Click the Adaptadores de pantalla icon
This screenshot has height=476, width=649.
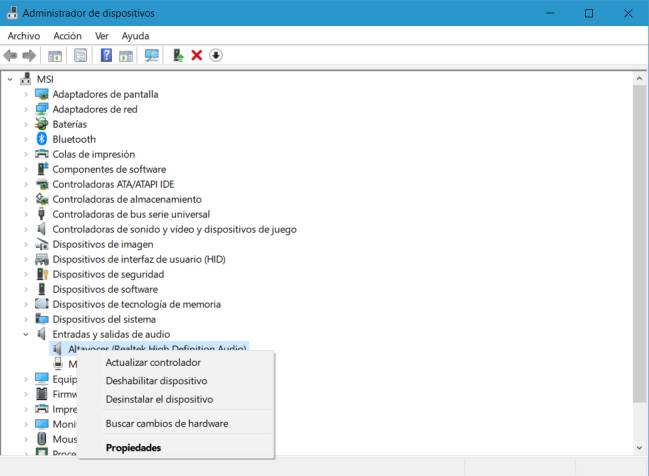[x=41, y=94]
